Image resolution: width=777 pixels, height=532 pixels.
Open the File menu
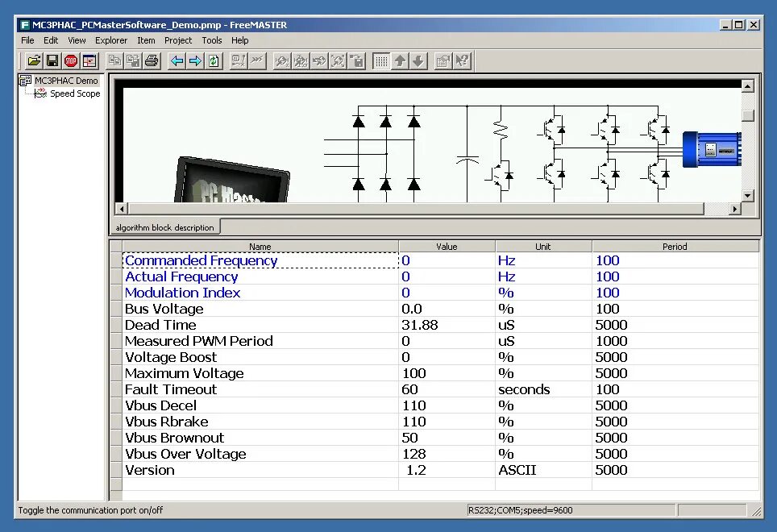27,40
